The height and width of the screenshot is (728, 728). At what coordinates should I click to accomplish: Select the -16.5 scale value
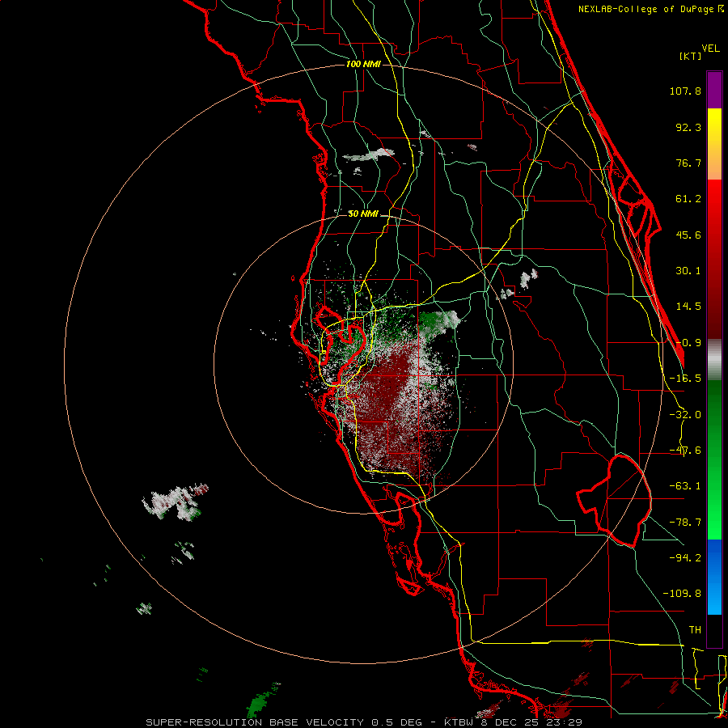click(x=685, y=379)
